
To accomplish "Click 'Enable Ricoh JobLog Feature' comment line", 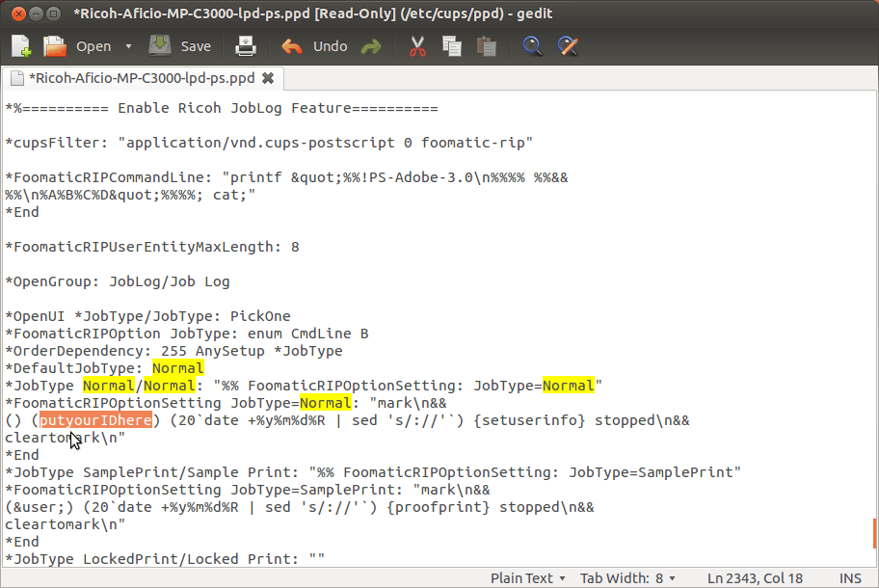I will (222, 108).
